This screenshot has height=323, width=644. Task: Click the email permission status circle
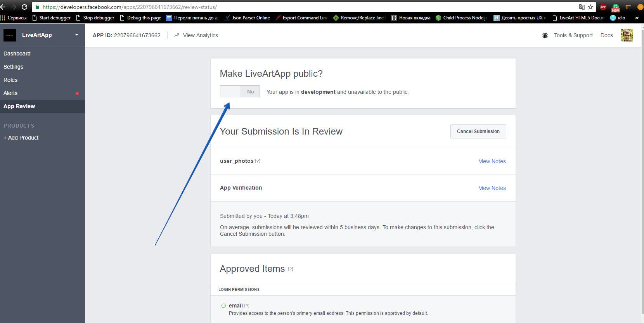point(223,306)
